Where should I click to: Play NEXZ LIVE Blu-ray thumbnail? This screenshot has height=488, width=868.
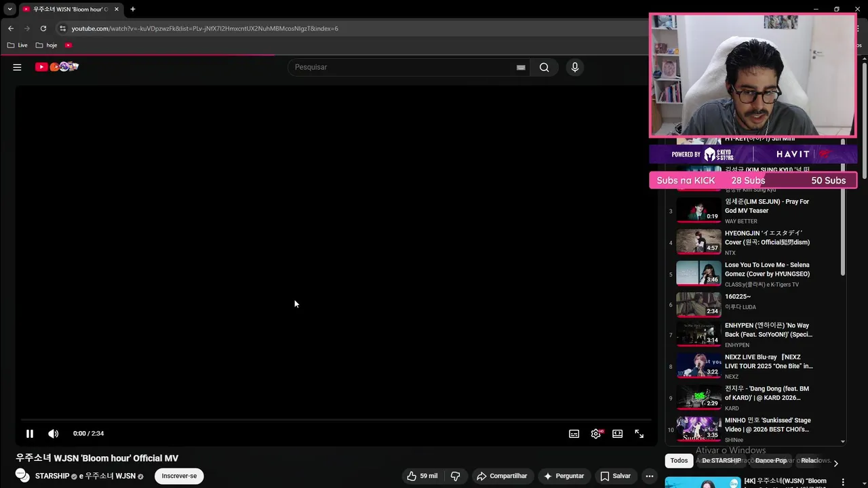[x=698, y=367]
